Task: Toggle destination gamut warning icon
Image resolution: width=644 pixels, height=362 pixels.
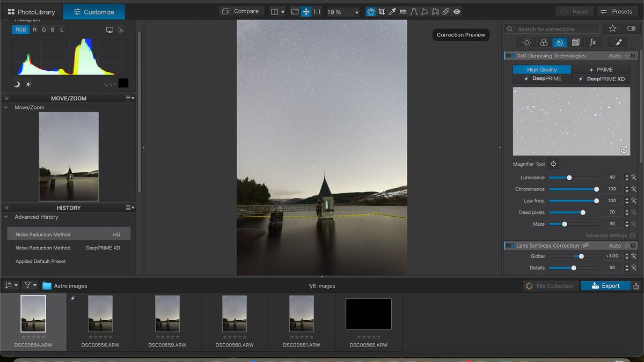Action: pos(121,30)
